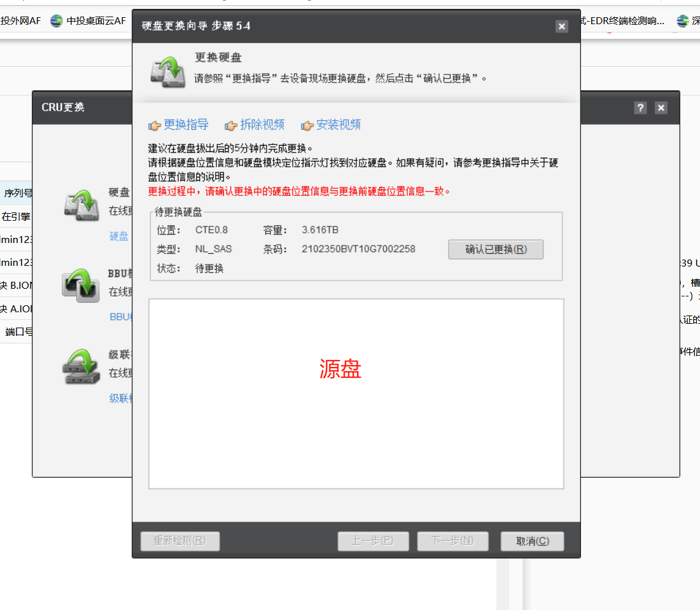Image resolution: width=700 pixels, height=610 pixels.
Task: Open the 安装视频 installation video link
Action: click(339, 125)
